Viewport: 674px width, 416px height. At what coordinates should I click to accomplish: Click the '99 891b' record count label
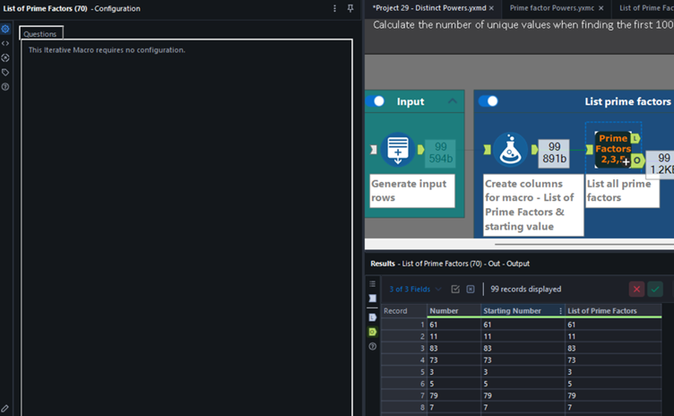[x=554, y=153]
